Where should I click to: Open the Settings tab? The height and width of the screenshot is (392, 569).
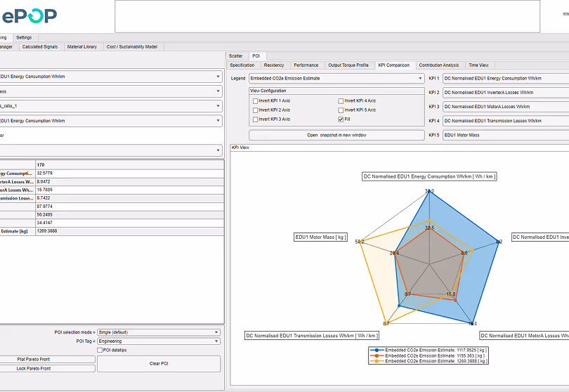pos(24,37)
